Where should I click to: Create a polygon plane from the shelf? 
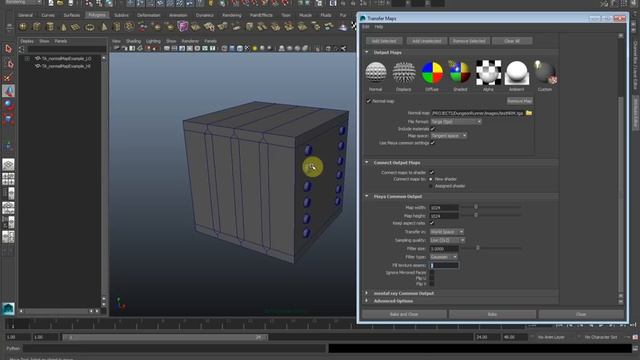click(76, 27)
